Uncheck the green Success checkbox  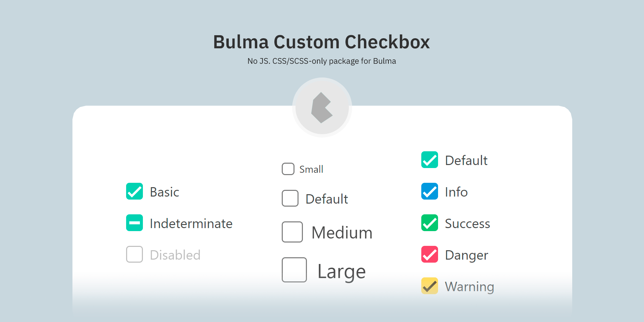[x=430, y=223]
